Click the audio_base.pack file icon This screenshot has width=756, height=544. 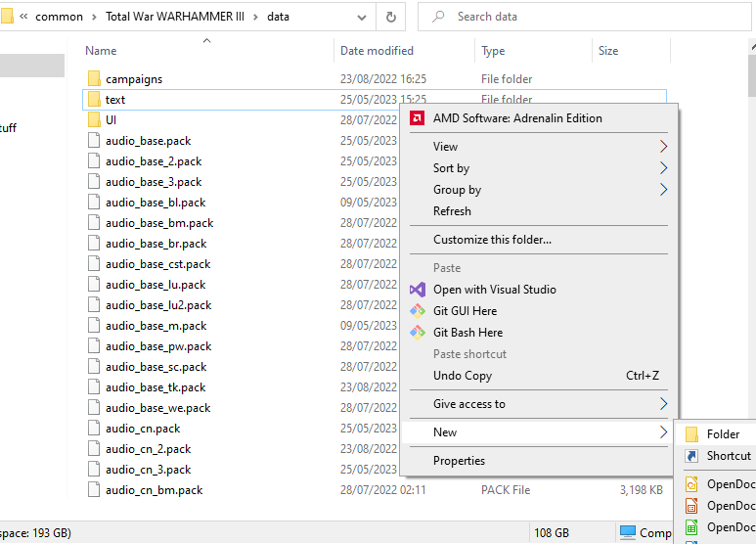tap(94, 140)
